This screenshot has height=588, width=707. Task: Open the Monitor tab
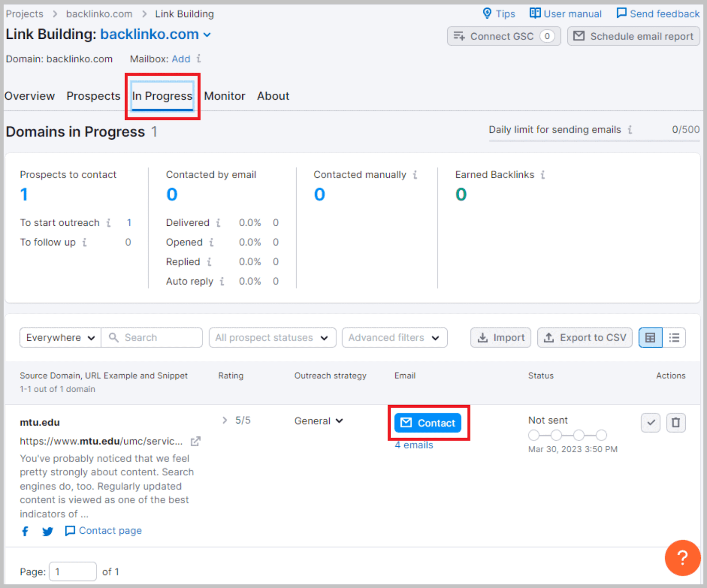pyautogui.click(x=224, y=96)
